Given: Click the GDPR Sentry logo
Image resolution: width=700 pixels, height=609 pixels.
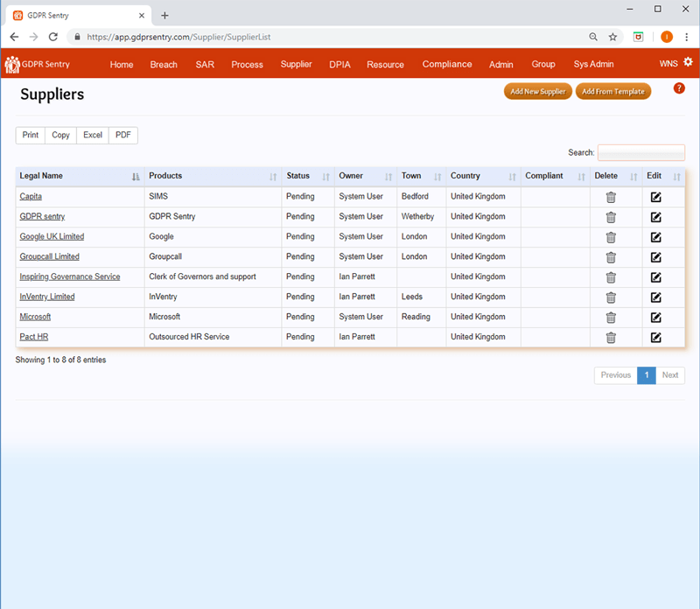Looking at the screenshot, I should pos(38,64).
